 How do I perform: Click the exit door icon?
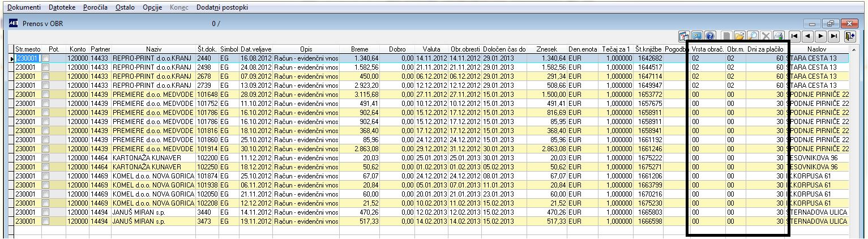850,36
